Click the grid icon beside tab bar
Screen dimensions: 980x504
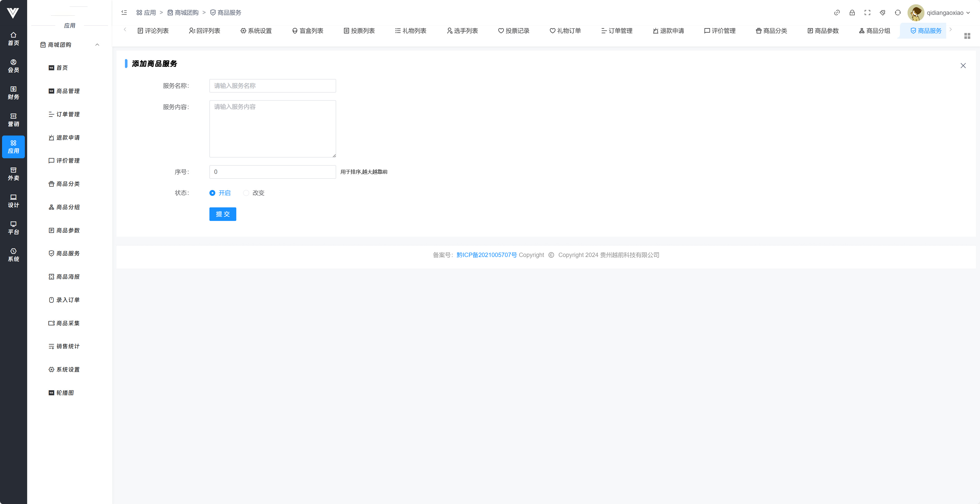(x=967, y=36)
